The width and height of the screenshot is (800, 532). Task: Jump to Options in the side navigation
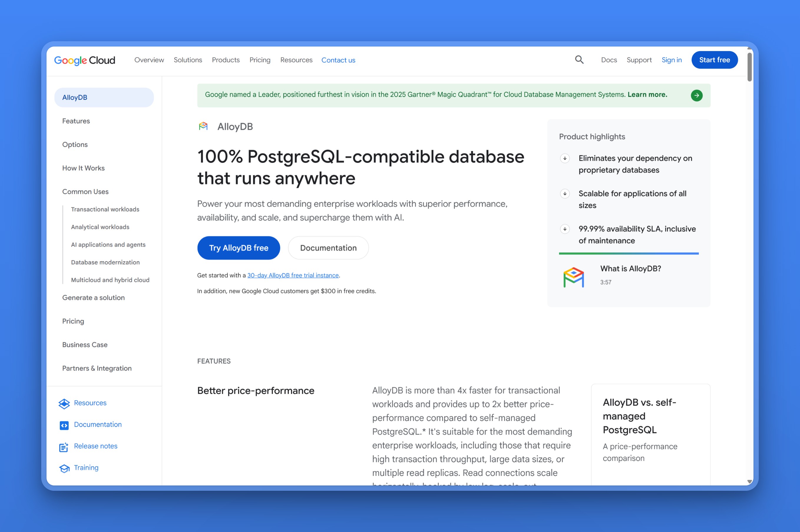[75, 145]
